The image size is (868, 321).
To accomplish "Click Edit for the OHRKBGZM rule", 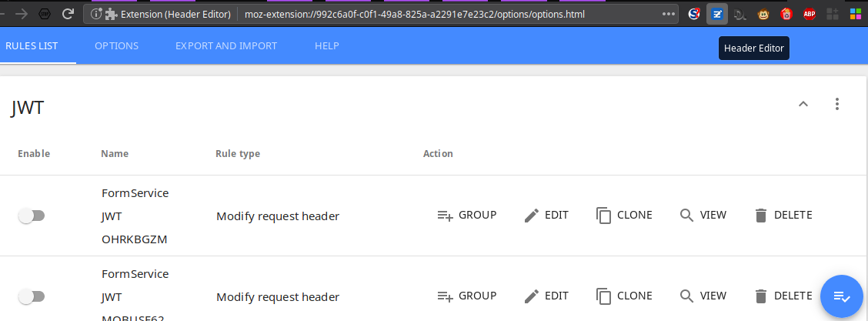I will click(546, 216).
